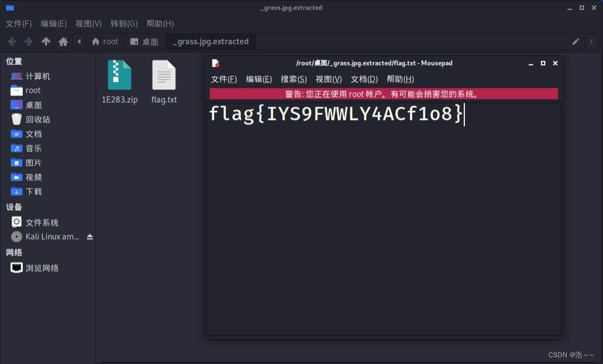Navigate up one level with the up arrow

coord(46,41)
